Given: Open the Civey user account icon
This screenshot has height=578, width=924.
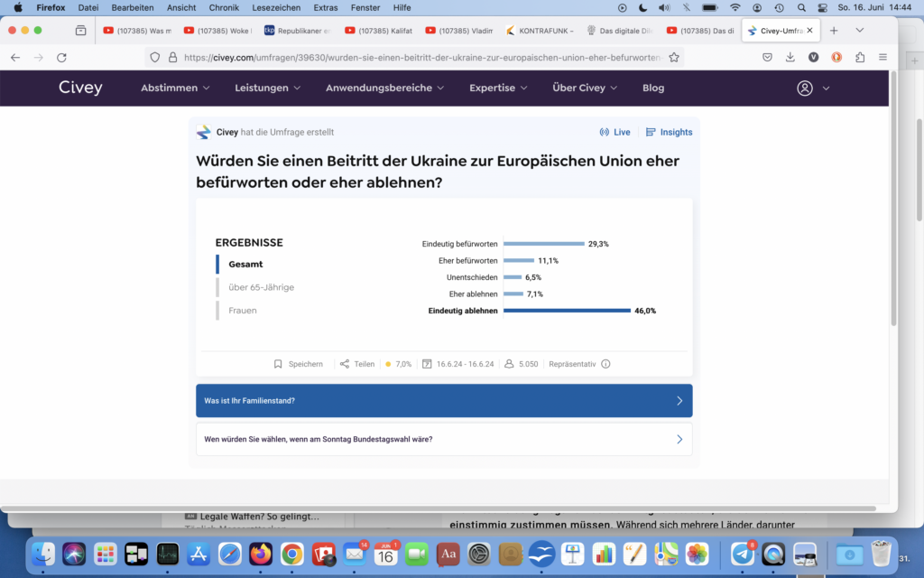Looking at the screenshot, I should [x=805, y=89].
